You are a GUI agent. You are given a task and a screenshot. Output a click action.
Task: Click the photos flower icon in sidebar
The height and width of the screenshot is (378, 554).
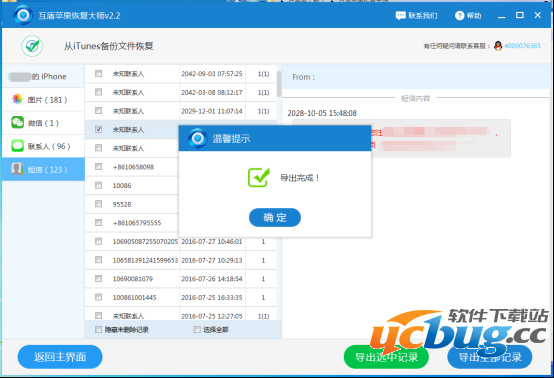click(17, 99)
